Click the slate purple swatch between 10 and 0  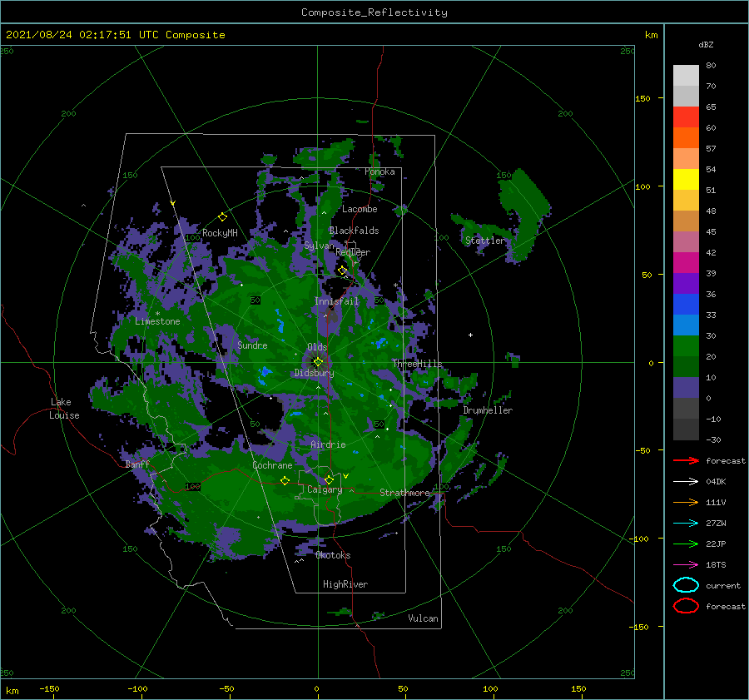[686, 388]
